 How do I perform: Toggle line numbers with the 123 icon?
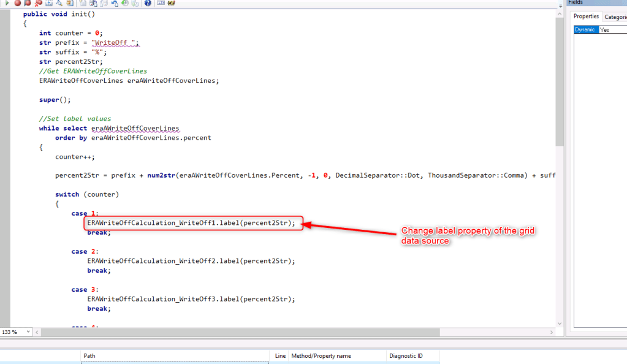tap(161, 4)
